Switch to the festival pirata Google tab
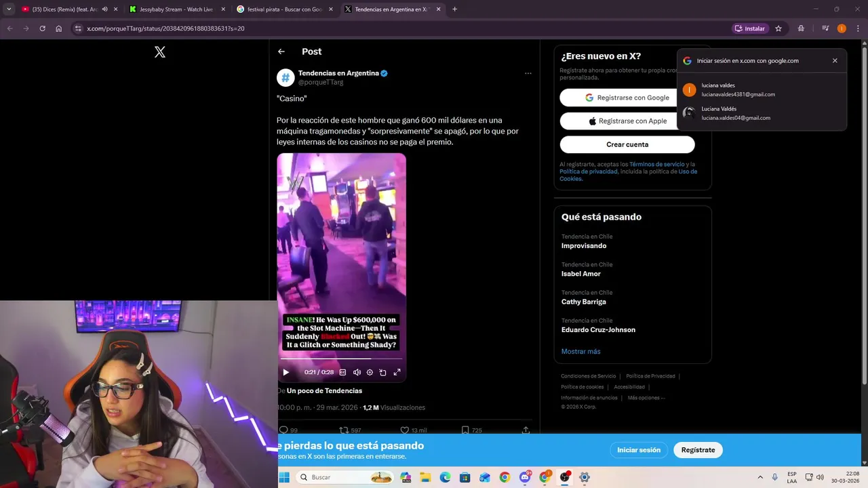Image resolution: width=868 pixels, height=488 pixels. [285, 9]
